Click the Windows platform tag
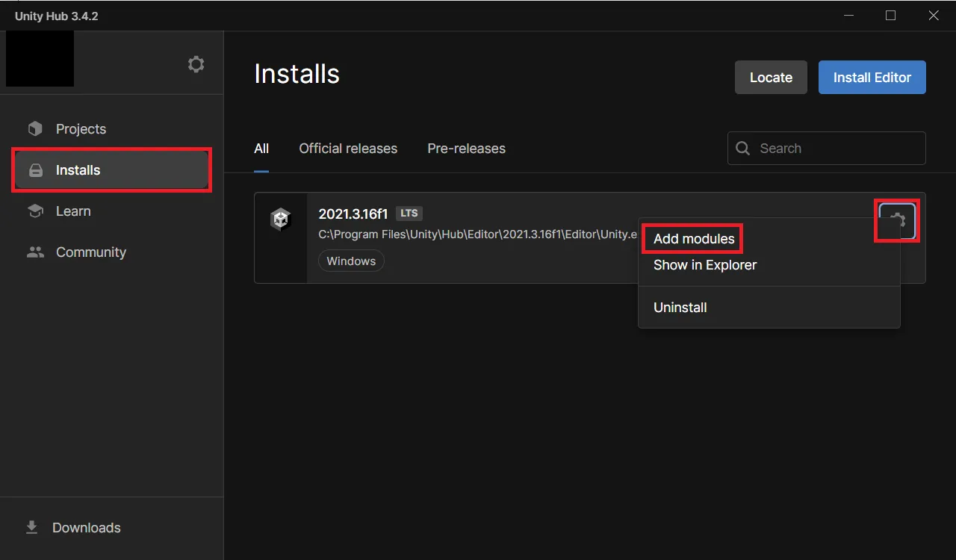The image size is (956, 560). (x=351, y=261)
